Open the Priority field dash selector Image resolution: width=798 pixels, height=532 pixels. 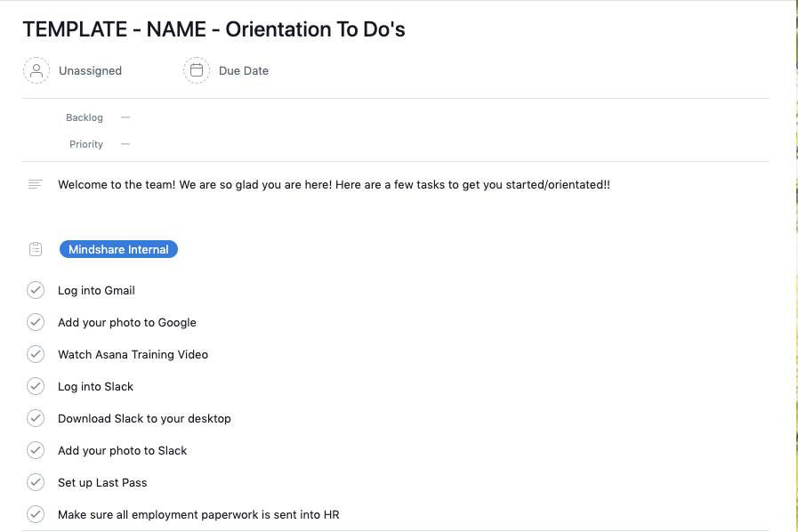125,143
